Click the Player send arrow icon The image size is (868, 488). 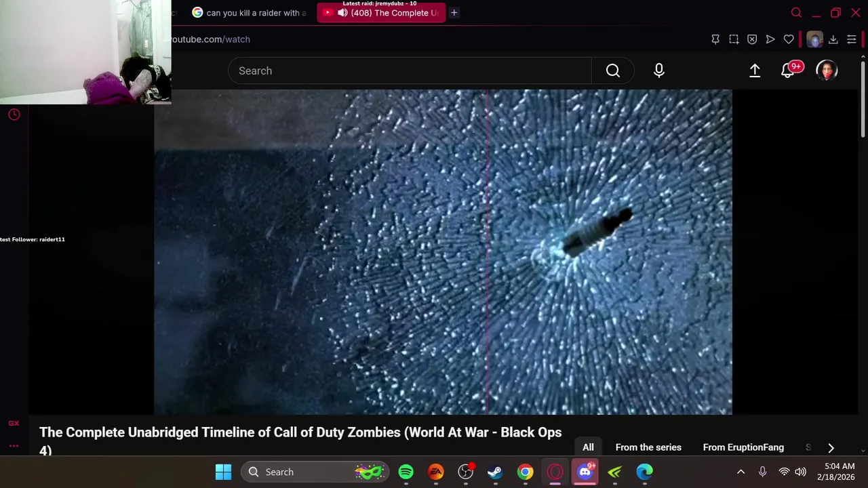point(770,39)
